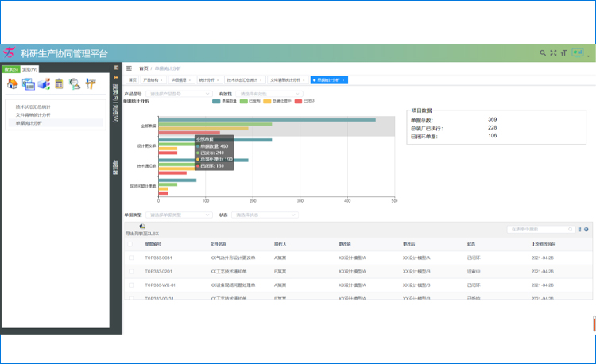Viewport: 596px width, 364px height.
Task: Toggle fullscreen with the expand icon
Action: click(553, 52)
